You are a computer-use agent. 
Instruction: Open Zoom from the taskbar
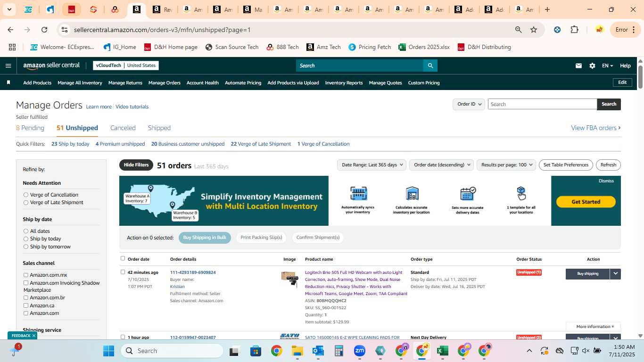(x=360, y=351)
